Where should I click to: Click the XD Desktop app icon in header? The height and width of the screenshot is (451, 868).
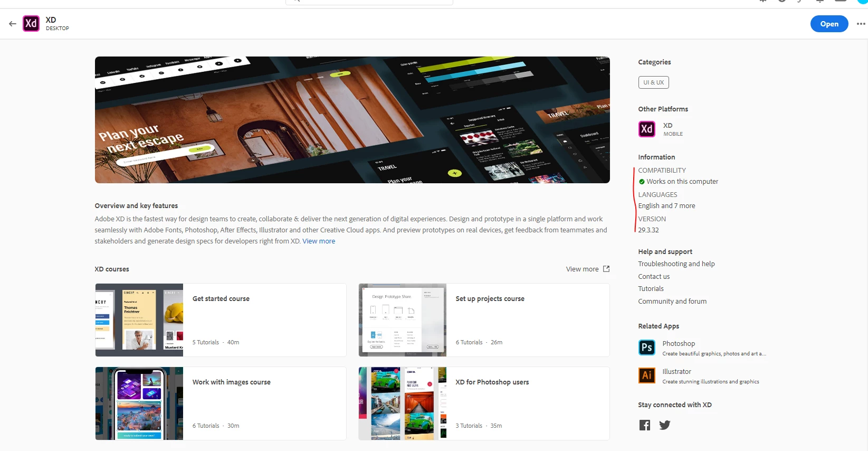[31, 23]
